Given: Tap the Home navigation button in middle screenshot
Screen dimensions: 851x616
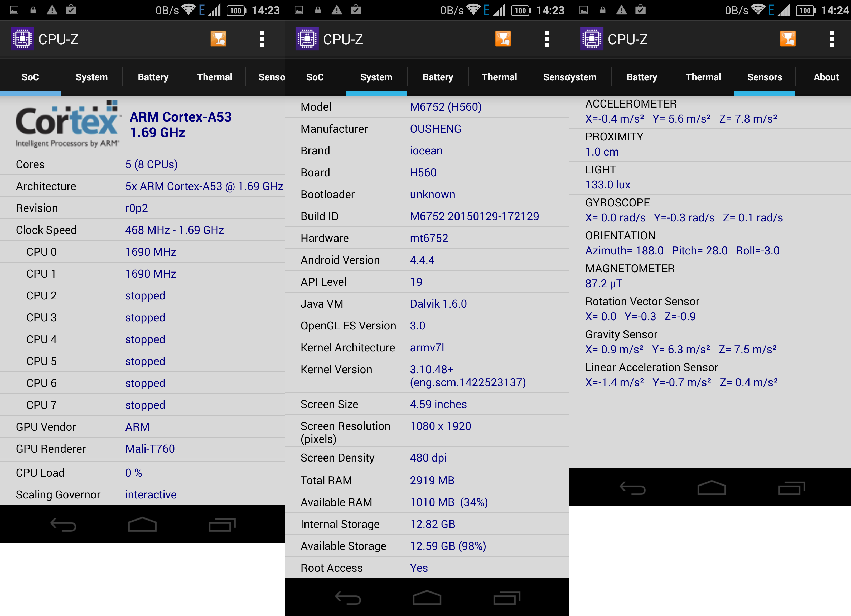Looking at the screenshot, I should tap(427, 598).
